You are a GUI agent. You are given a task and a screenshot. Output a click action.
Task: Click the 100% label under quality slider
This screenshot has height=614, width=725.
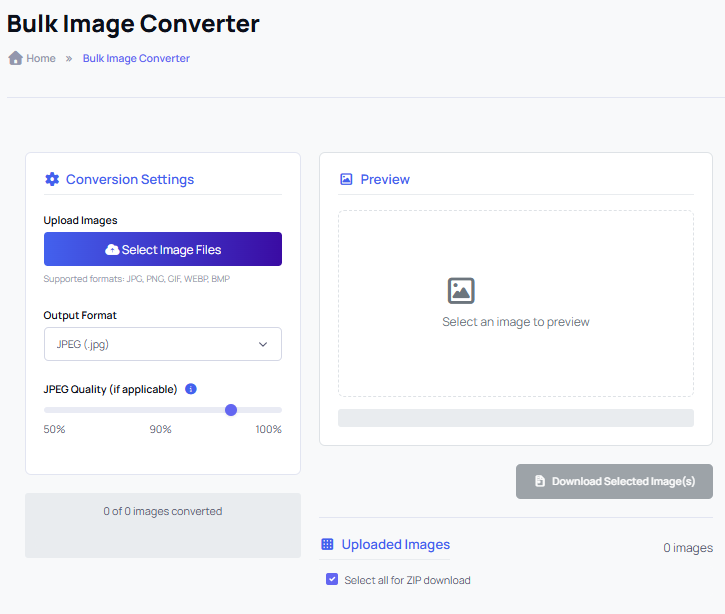pyautogui.click(x=268, y=429)
